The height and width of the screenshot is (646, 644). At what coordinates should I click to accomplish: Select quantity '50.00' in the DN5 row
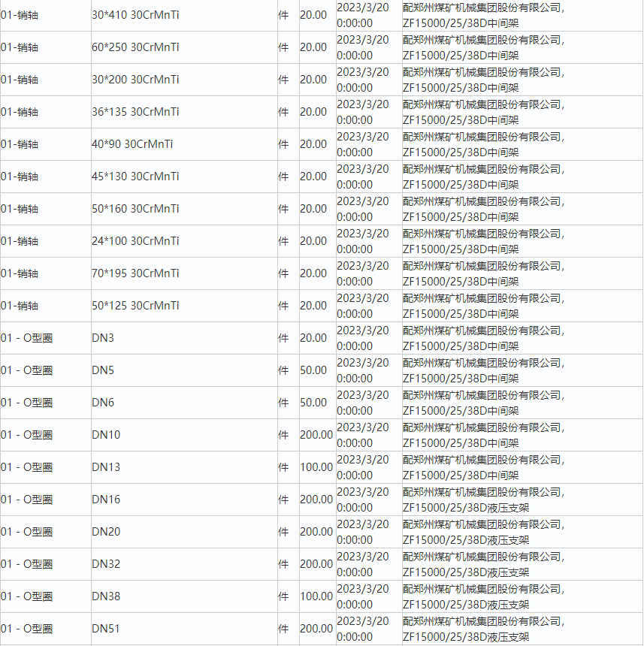click(313, 370)
